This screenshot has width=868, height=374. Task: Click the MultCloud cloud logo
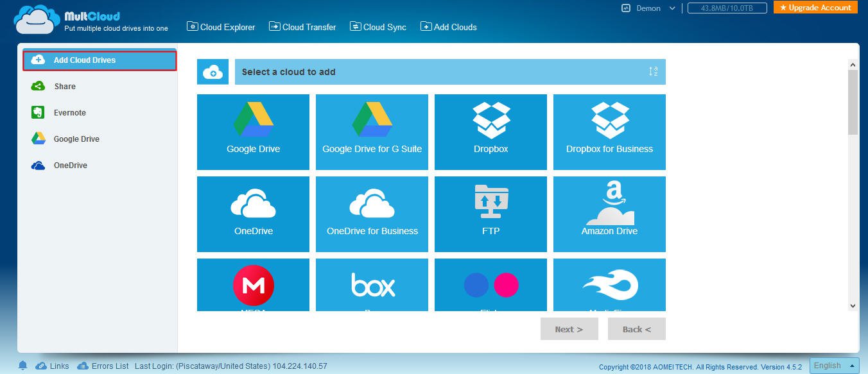37,19
